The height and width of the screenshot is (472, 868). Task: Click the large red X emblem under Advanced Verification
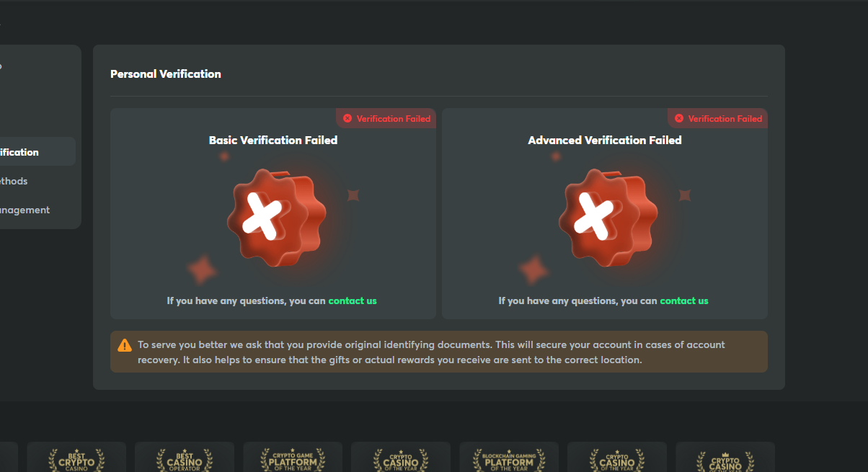(606, 217)
